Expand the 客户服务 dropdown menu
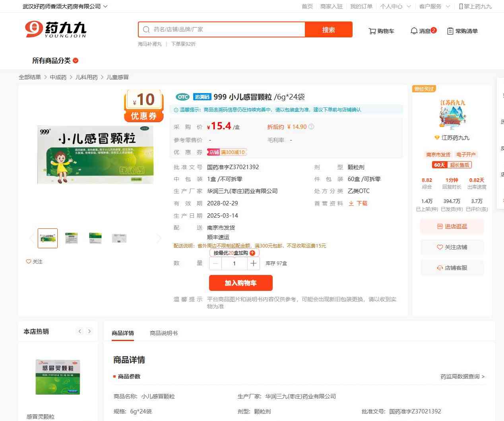This screenshot has width=504, height=421. (x=434, y=6)
